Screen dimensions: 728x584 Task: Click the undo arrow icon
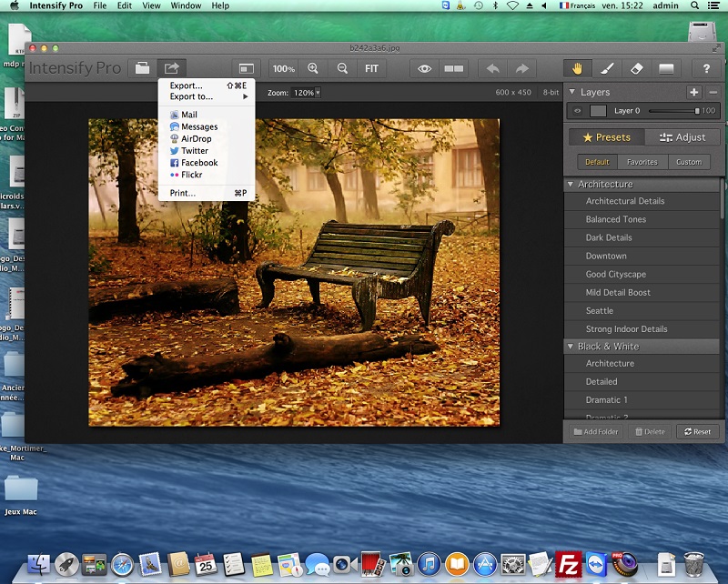492,69
